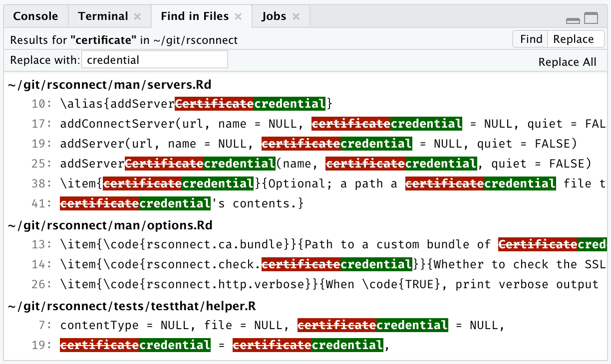Close the Find in Files tab
611x364 pixels.
[x=238, y=16]
